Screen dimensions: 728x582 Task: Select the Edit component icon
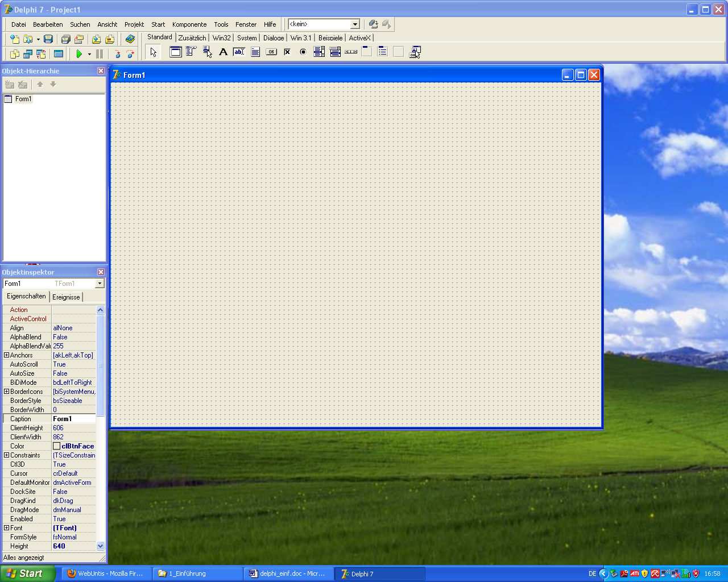(x=239, y=52)
